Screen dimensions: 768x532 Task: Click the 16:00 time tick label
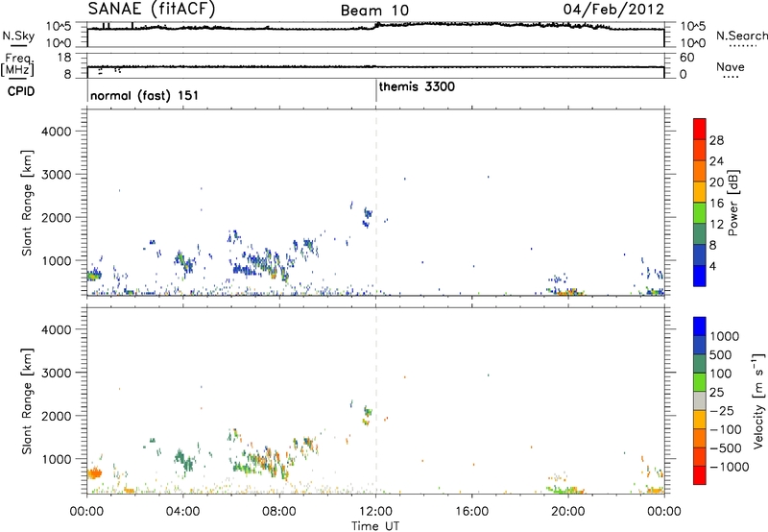pyautogui.click(x=471, y=512)
